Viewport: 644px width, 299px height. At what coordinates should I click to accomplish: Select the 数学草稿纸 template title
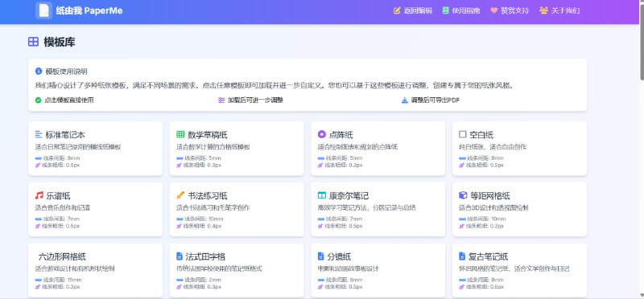(208, 134)
